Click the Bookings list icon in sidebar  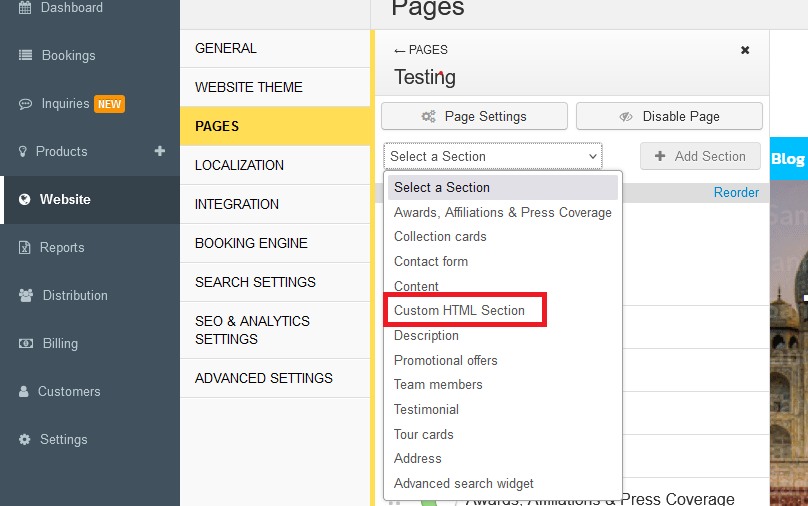(x=25, y=56)
